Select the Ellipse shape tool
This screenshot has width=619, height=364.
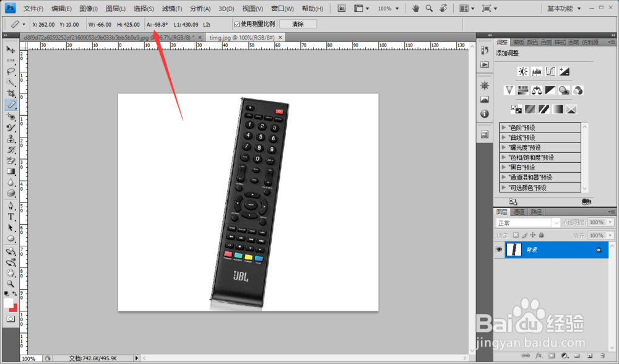[x=11, y=239]
